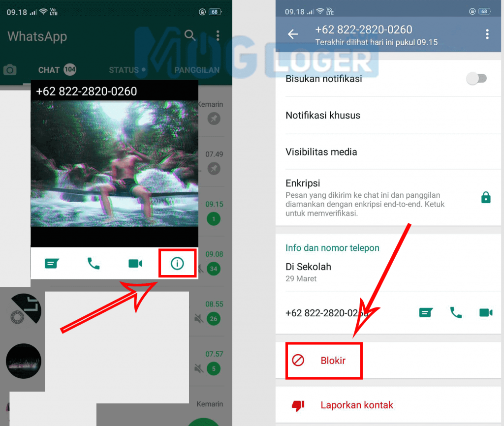This screenshot has height=426, width=504.
Task: Toggle Bisukan notifikasi switch
Action: pos(476,78)
